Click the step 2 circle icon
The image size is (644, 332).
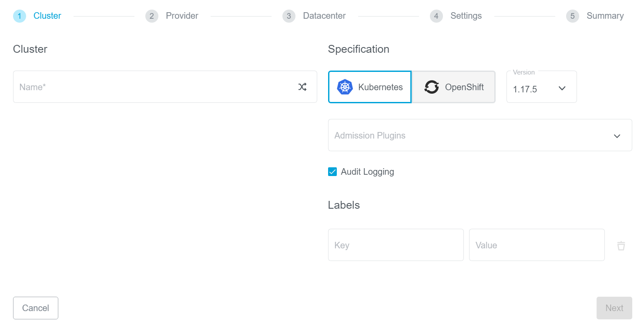pyautogui.click(x=151, y=16)
